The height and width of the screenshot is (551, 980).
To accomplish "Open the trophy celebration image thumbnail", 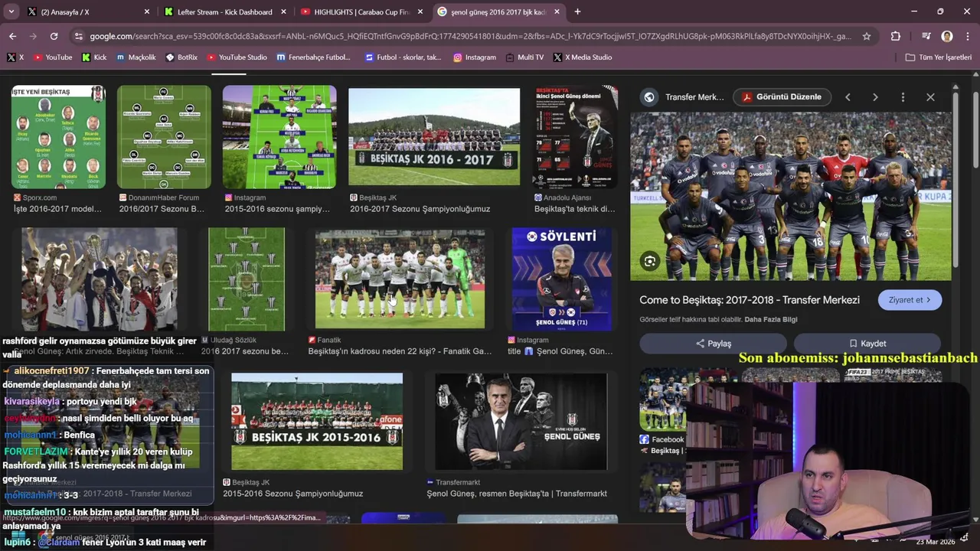I will 100,279.
